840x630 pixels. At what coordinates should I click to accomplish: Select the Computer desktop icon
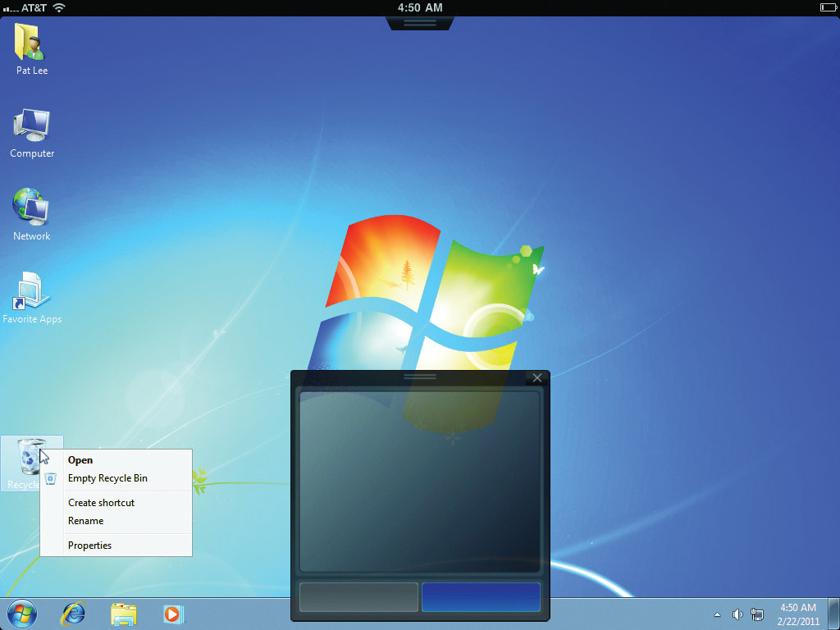coord(32,128)
